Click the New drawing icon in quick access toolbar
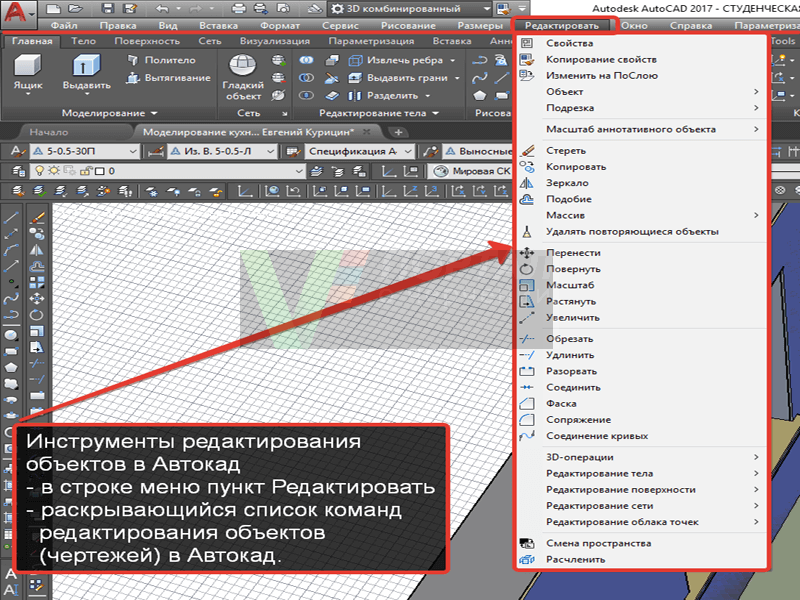This screenshot has height=600, width=800. click(x=54, y=8)
